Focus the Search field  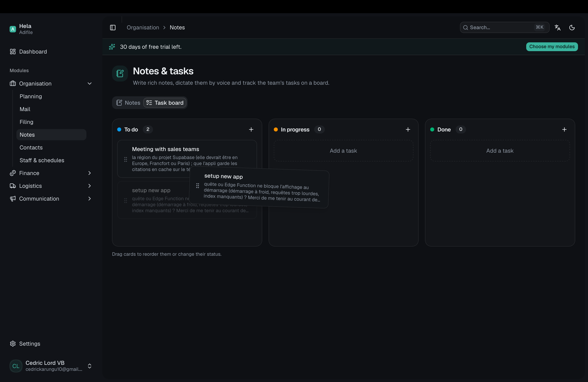504,27
